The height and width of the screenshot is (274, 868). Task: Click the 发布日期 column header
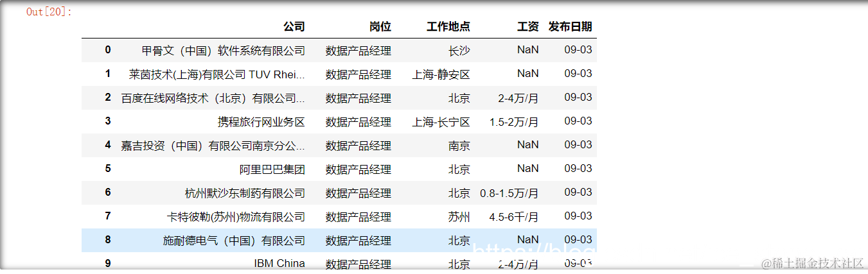tap(571, 27)
